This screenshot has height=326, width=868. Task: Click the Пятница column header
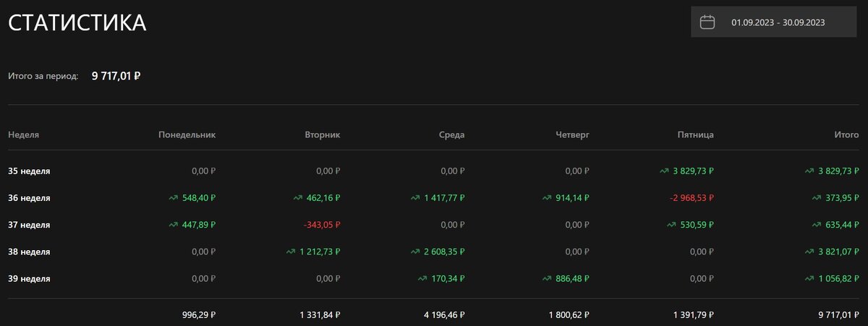(x=695, y=134)
